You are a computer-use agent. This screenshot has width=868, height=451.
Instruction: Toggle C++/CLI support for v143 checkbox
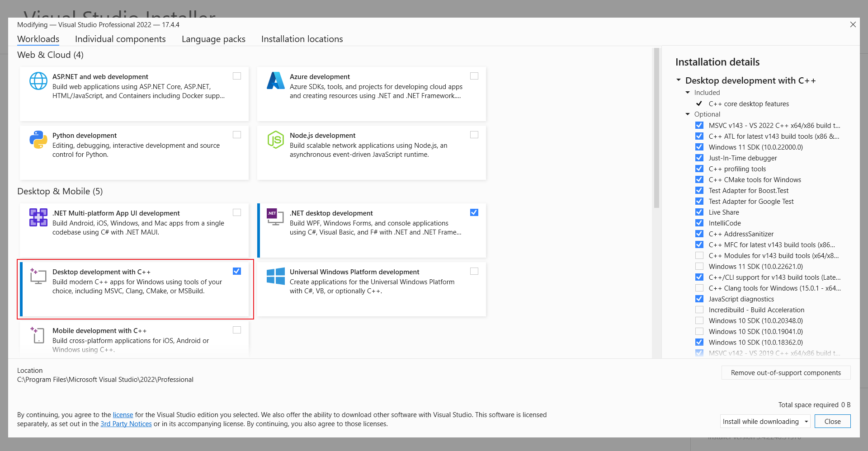(699, 277)
